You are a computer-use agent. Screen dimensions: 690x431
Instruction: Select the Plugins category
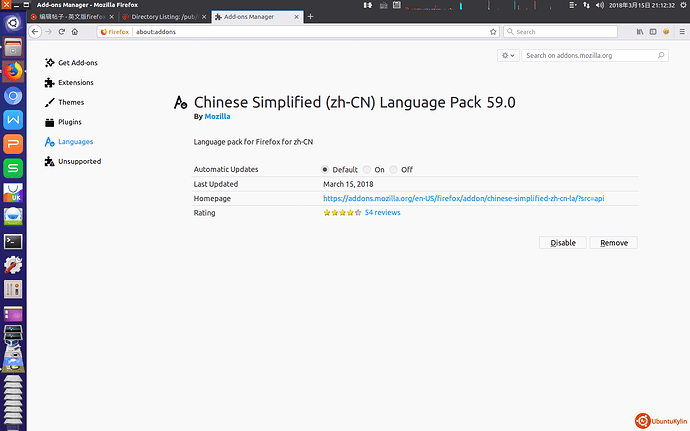(70, 122)
